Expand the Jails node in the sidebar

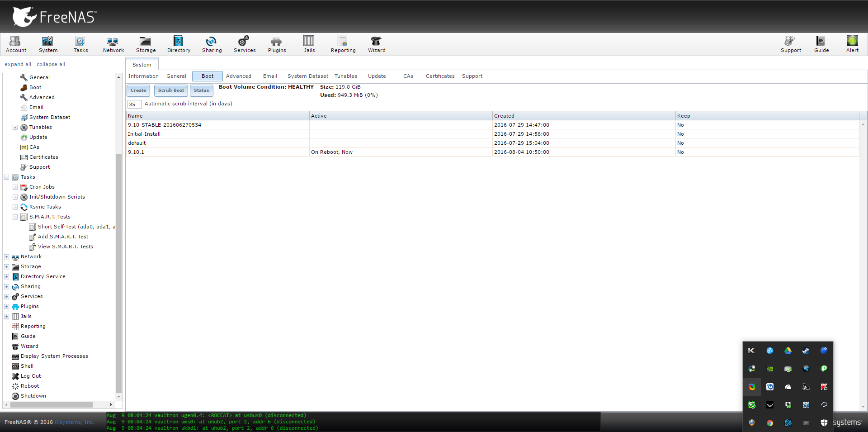(6, 317)
